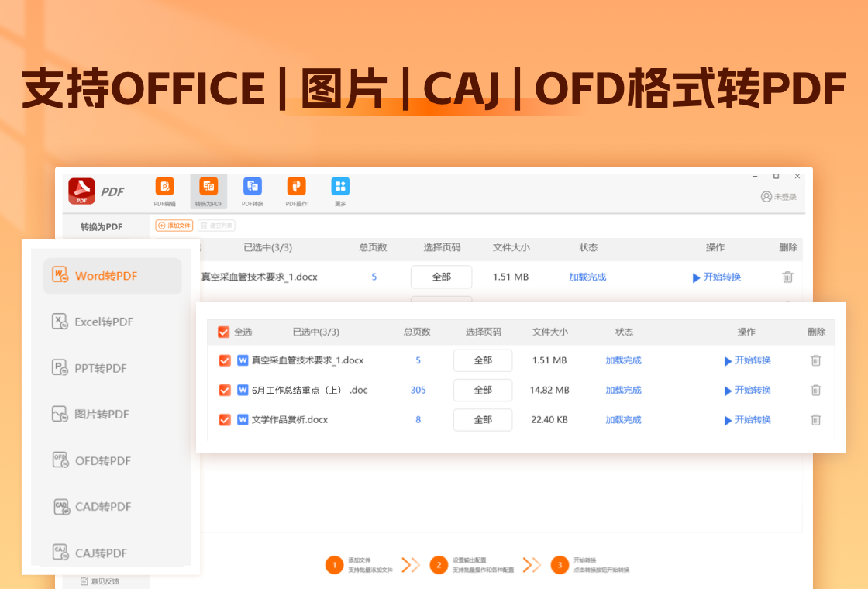Select the 转换为PDF toolbar icon
Viewport: 868px width, 589px height.
click(x=208, y=191)
